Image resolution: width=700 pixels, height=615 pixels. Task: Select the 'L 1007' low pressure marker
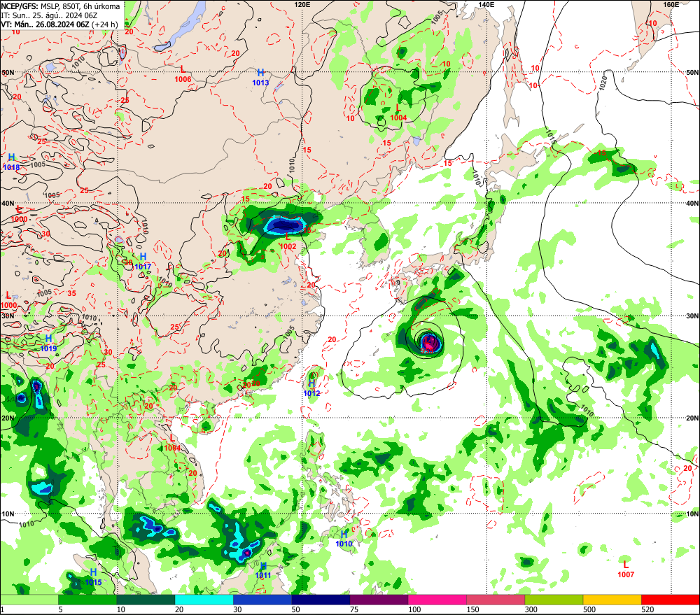coord(626,570)
